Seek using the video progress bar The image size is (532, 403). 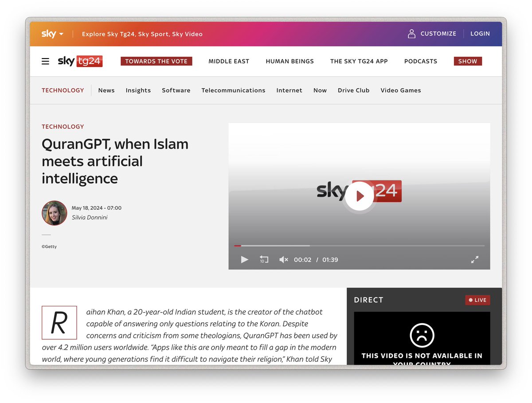click(359, 245)
